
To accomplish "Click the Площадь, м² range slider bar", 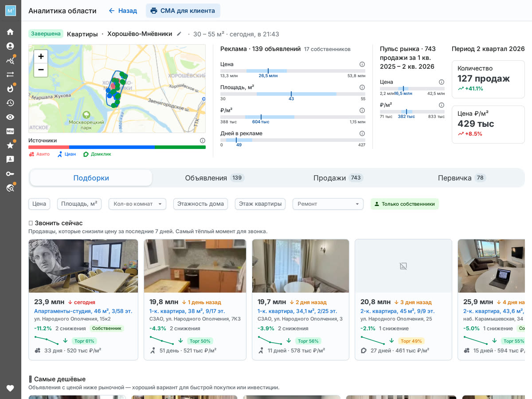I will (x=293, y=94).
